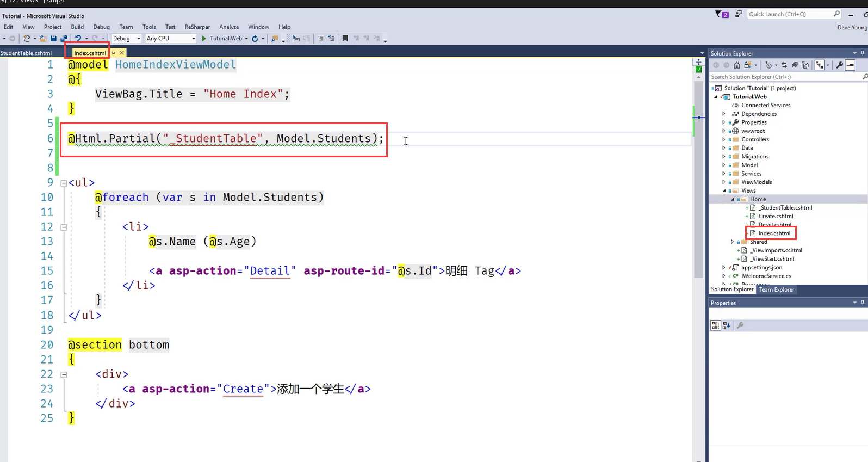Click the Save file toolbar icon
Image resolution: width=868 pixels, height=462 pixels.
pyautogui.click(x=53, y=39)
